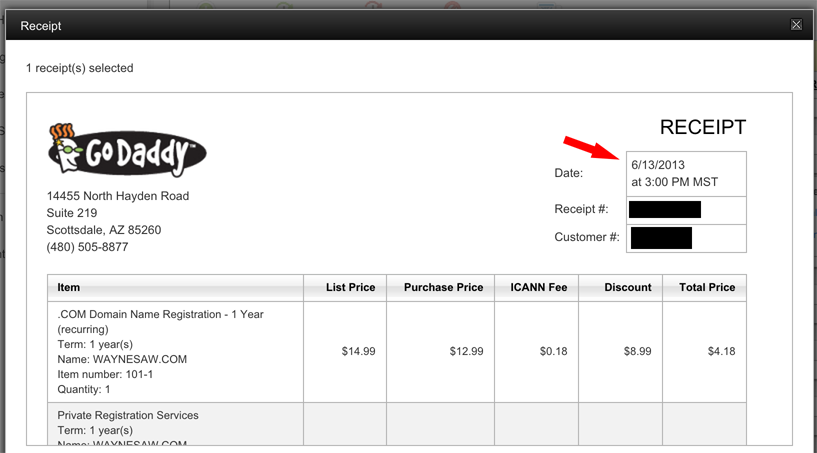Close the Receipt dialog with the X
Viewport: 817px width, 453px height.
pos(796,25)
